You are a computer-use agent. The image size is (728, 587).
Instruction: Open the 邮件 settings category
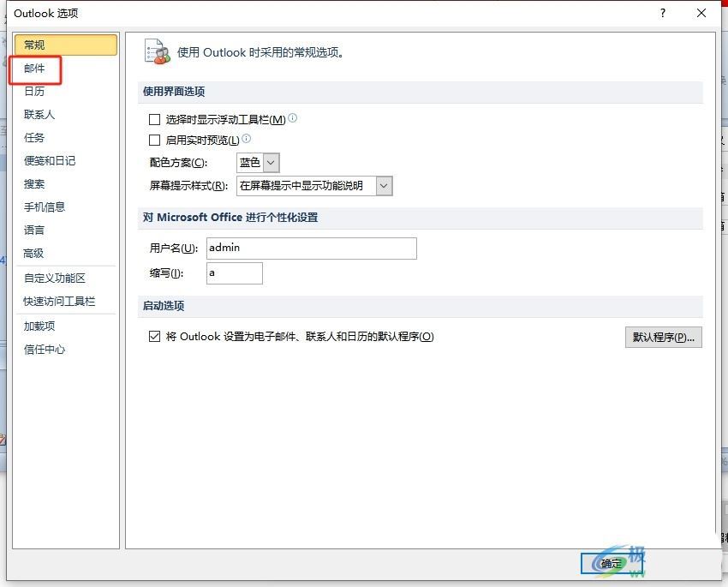pos(34,68)
